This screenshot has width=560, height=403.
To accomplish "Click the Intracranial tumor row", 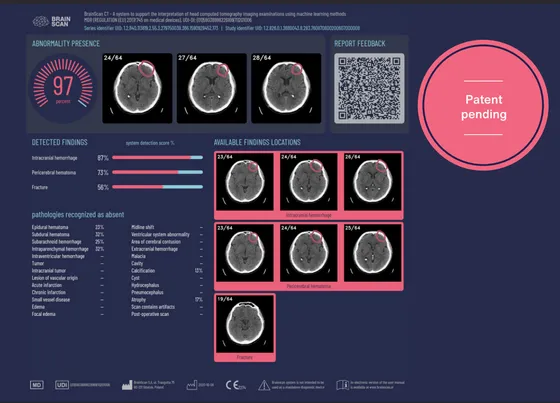I will pyautogui.click(x=68, y=271).
